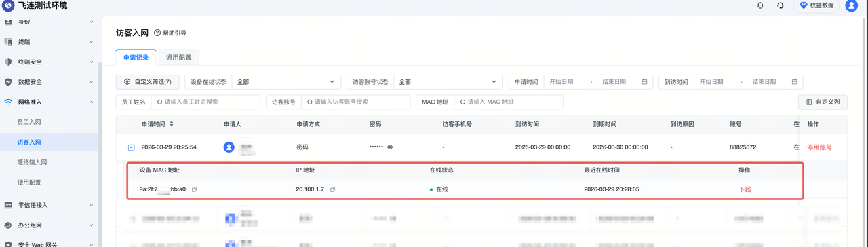The image size is (868, 247).
Task: Open the 到访时间 calendar icon
Action: point(794,81)
